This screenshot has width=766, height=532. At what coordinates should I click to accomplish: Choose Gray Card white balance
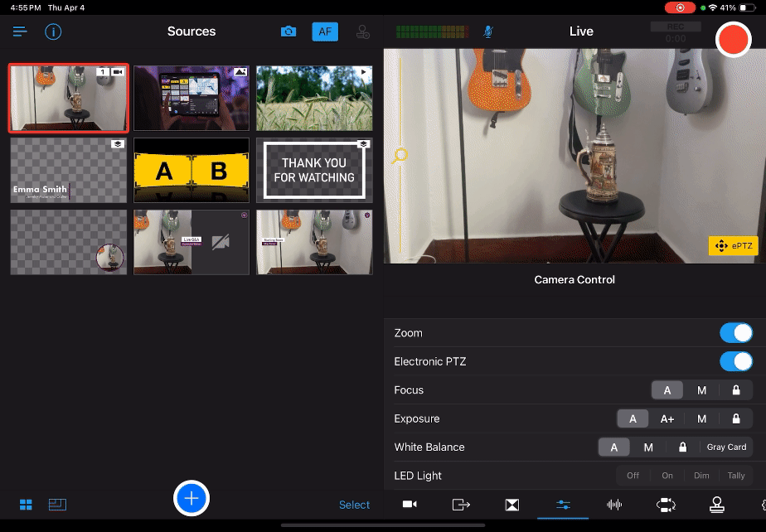click(726, 447)
